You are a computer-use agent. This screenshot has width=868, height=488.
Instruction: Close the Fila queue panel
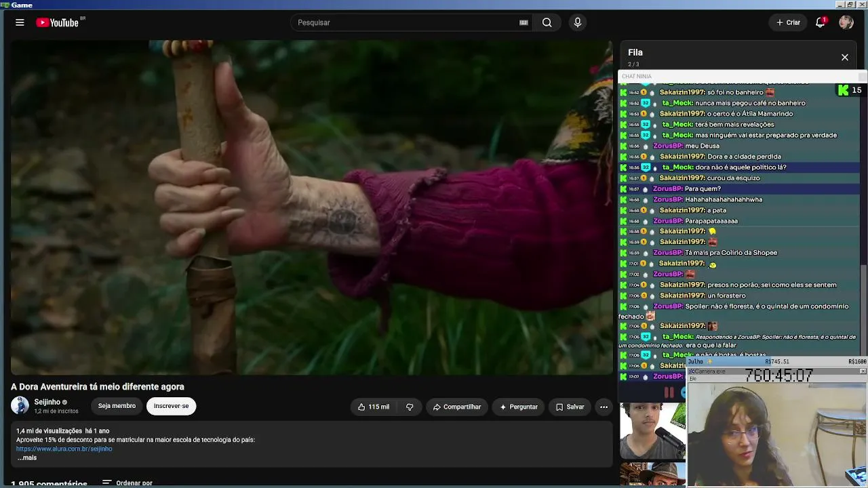pos(845,58)
